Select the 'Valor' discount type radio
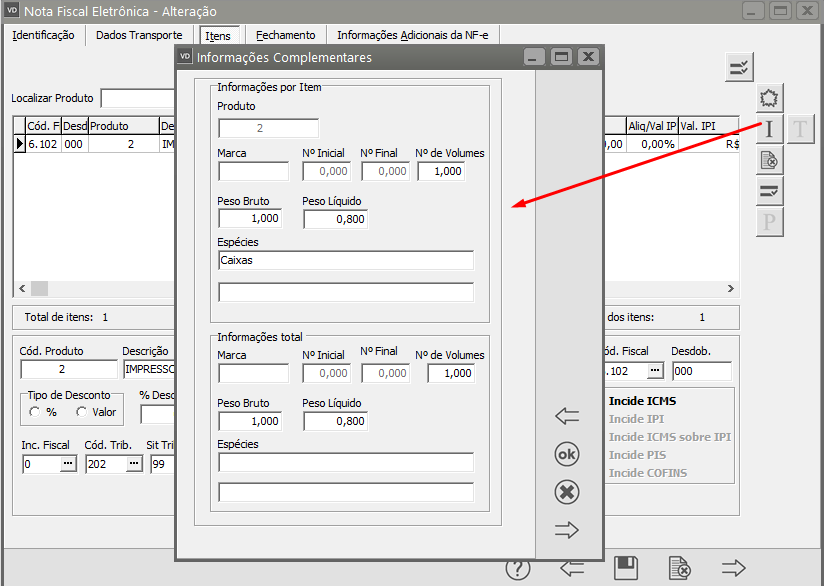The image size is (824, 586). pyautogui.click(x=81, y=412)
